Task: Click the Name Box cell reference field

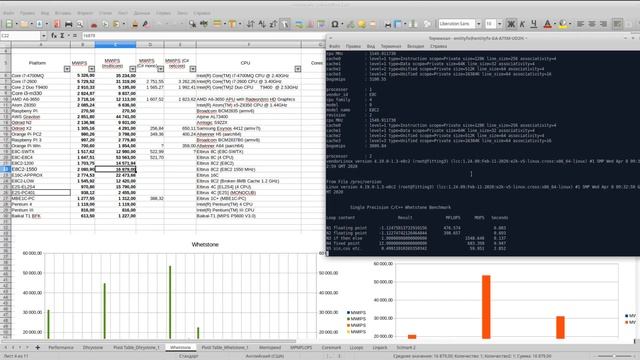Action: 20,36
